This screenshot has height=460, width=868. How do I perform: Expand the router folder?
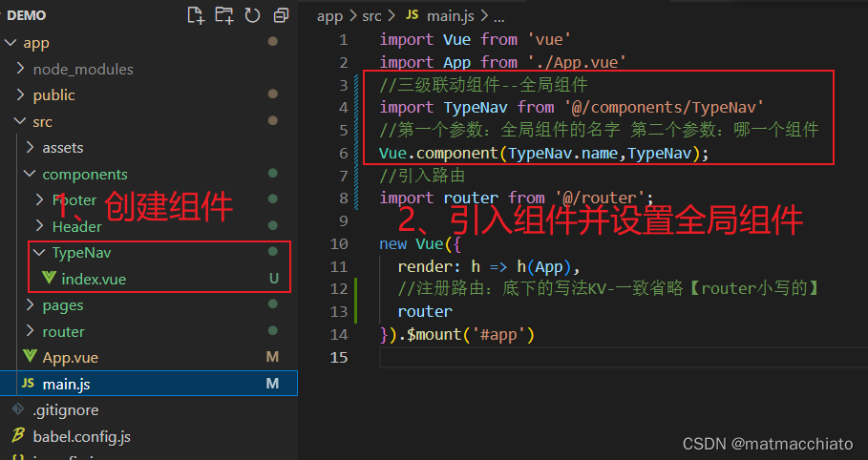tap(30, 331)
